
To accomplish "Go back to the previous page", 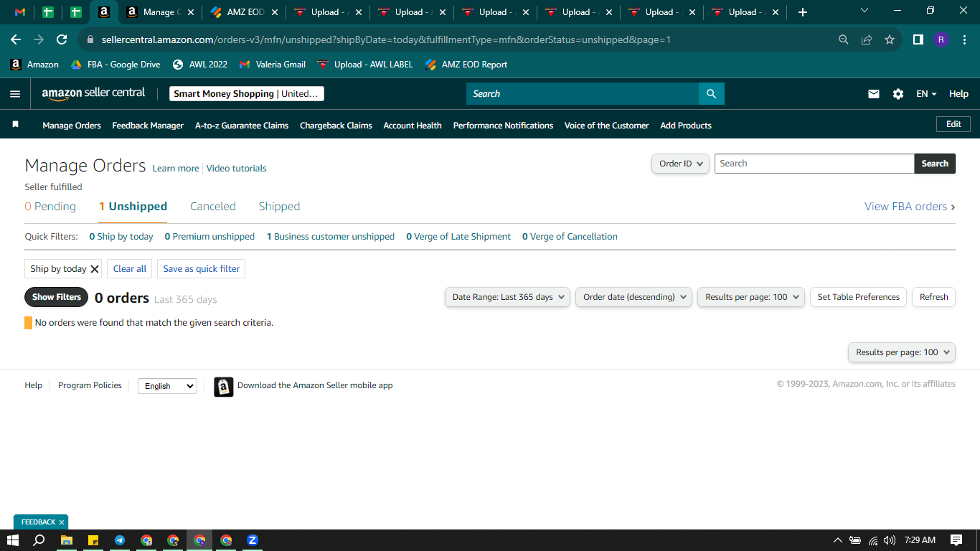I will click(x=16, y=39).
